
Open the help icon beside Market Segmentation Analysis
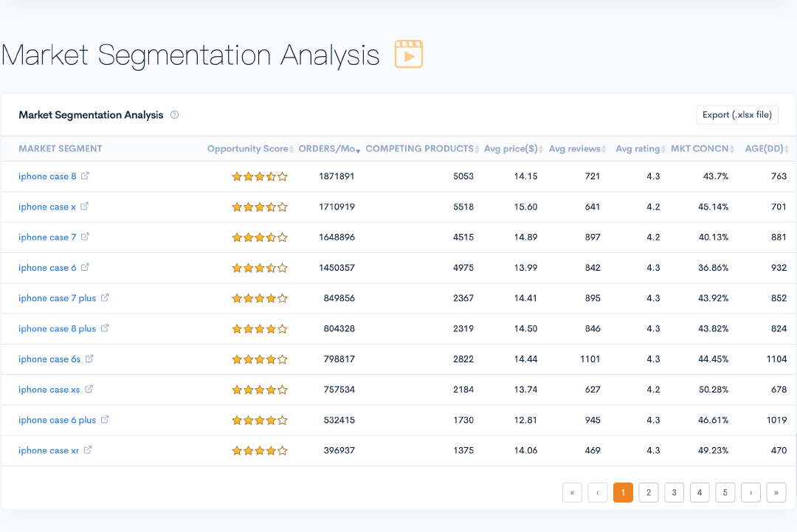[174, 115]
